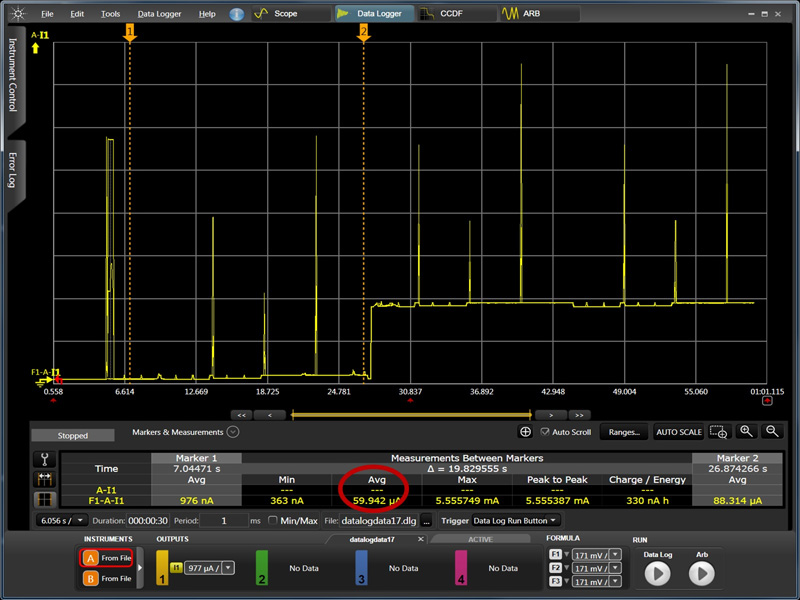This screenshot has height=600, width=800.
Task: Open the F1 171 mV/ scale dropdown
Action: (615, 555)
